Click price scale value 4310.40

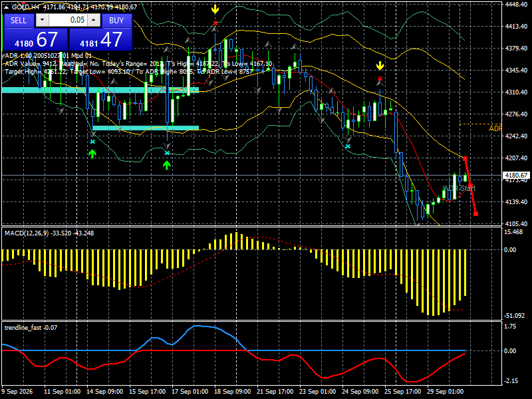click(x=516, y=92)
